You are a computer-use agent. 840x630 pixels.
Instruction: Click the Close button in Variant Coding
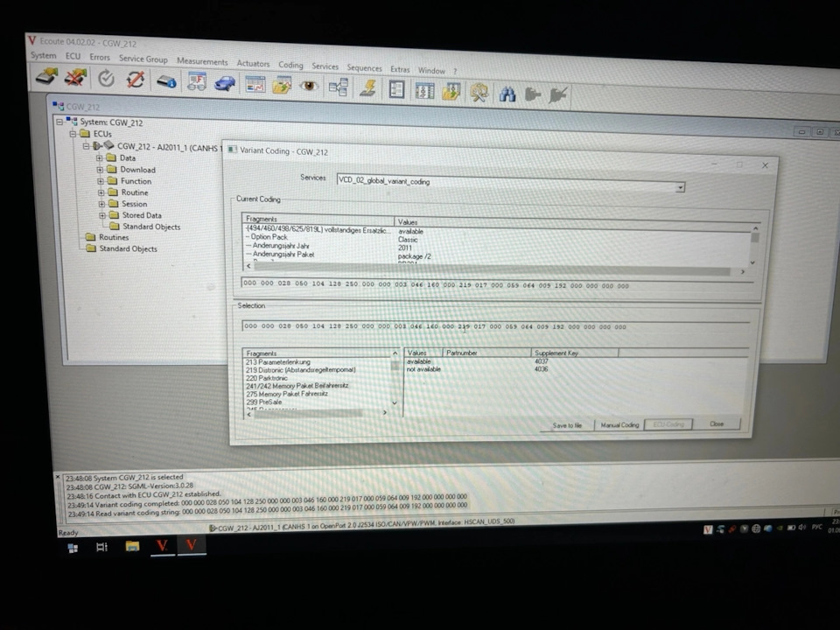point(717,423)
